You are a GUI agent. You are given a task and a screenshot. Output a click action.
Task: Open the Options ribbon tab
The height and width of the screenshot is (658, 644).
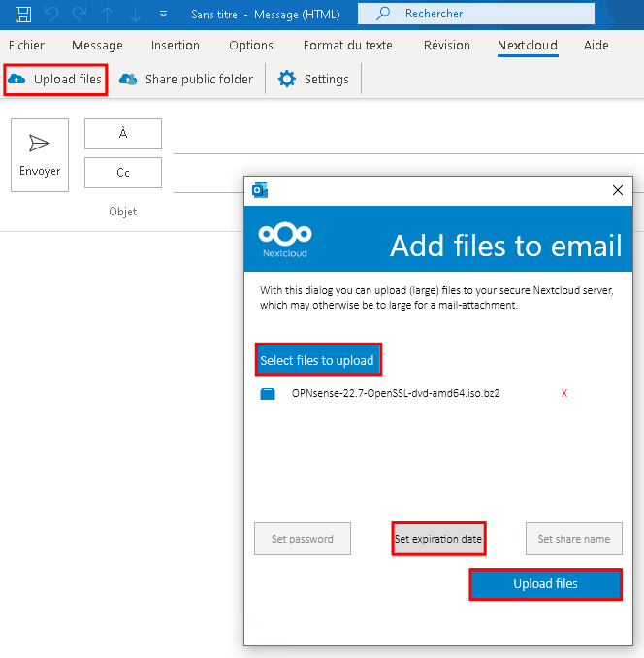(x=251, y=45)
